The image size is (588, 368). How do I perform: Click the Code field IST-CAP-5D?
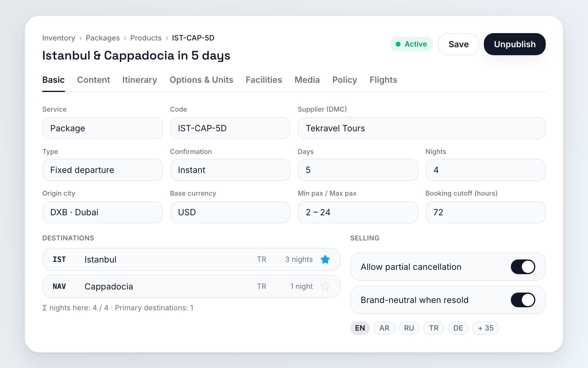(230, 128)
